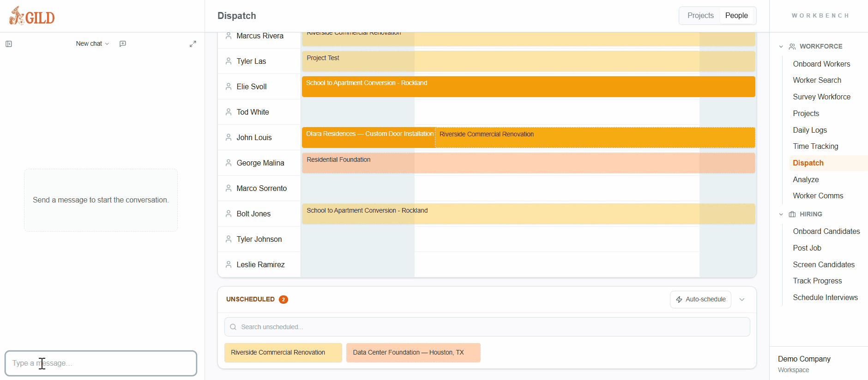Click the Workforce group people icon
Screen dimensions: 868x380
(792, 47)
